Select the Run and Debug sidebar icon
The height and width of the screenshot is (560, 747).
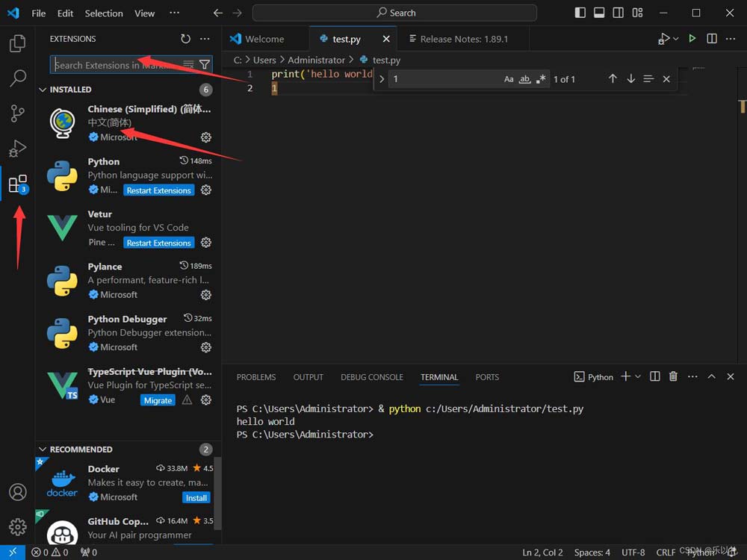tap(16, 149)
